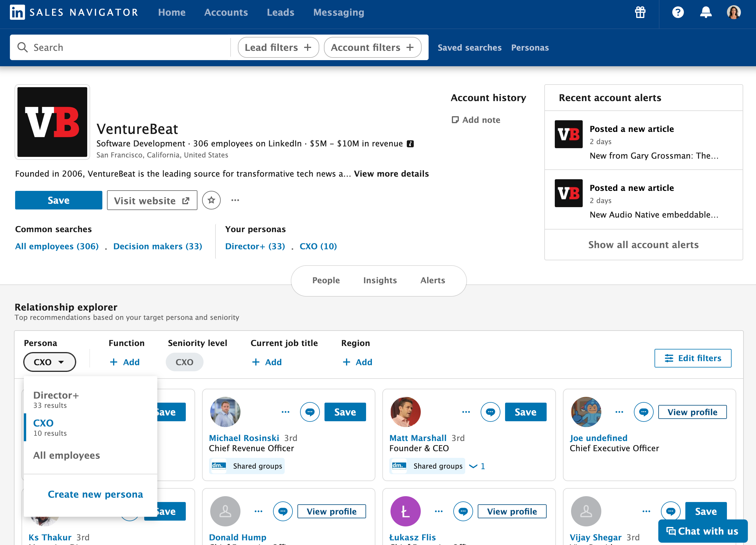Message Vijay Shegar via chat icon
Image resolution: width=756 pixels, height=545 pixels.
(x=670, y=511)
